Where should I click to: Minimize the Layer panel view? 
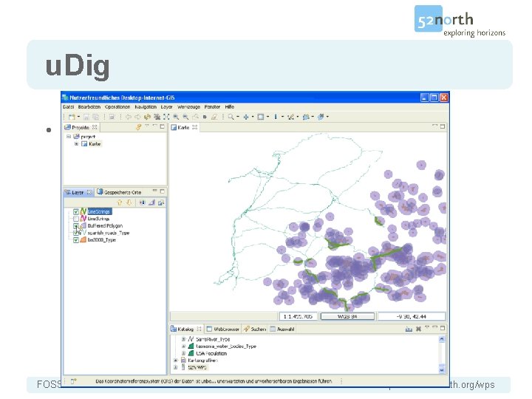click(154, 191)
